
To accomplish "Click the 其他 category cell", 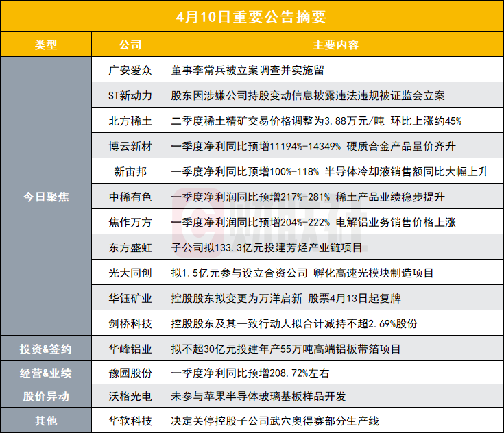I will coord(46,420).
